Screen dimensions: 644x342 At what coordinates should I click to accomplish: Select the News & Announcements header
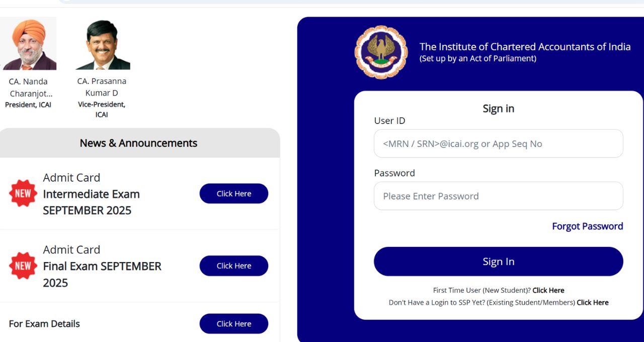[x=139, y=143]
